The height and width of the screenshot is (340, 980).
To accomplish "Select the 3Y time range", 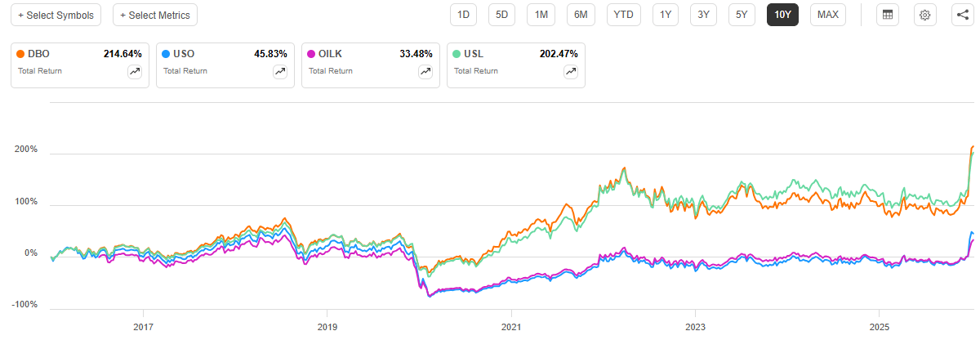I will coord(702,15).
